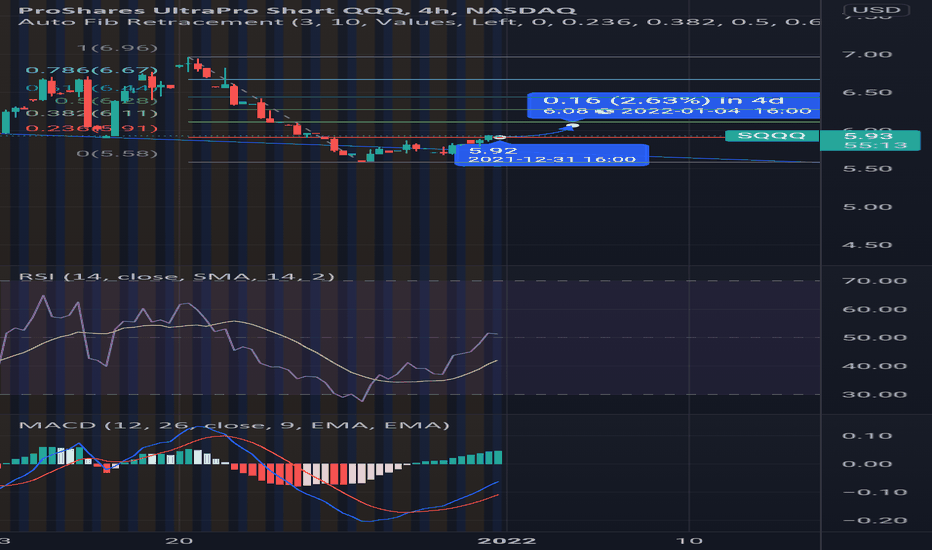Screen dimensions: 932x550
Task: Click the RSI 40.00 axis label
Action: [x=874, y=366]
